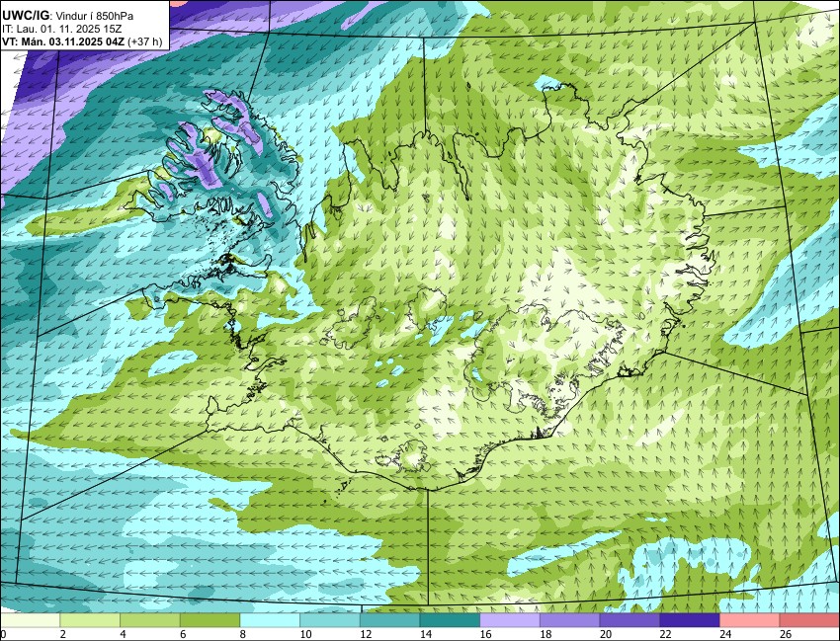Click the legend swatch between 16 and 18
The height and width of the screenshot is (641, 840).
pyautogui.click(x=510, y=620)
